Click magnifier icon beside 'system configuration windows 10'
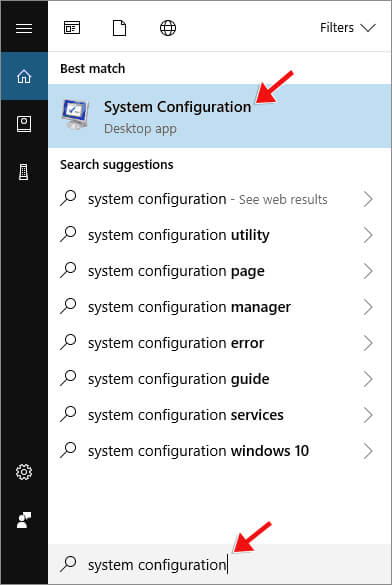Image resolution: width=392 pixels, height=585 pixels. [69, 450]
